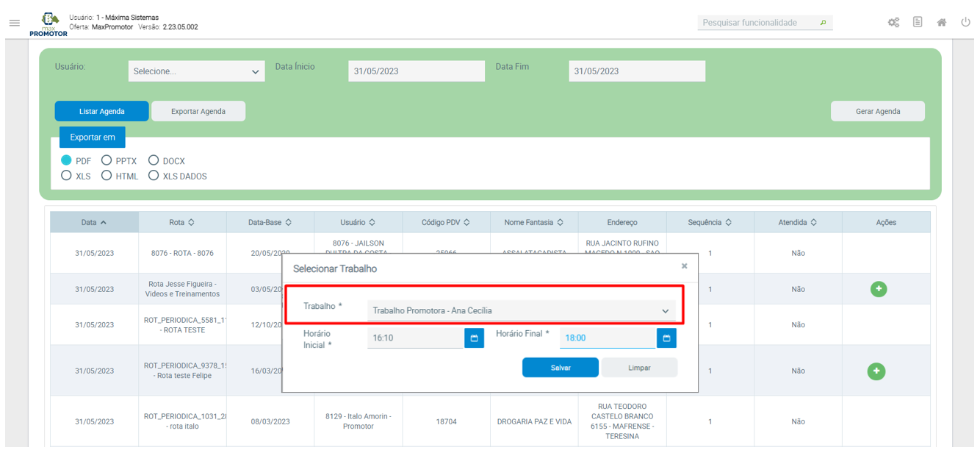980x453 pixels.
Task: Close the Selecionar Trabalho dialog
Action: tap(684, 266)
